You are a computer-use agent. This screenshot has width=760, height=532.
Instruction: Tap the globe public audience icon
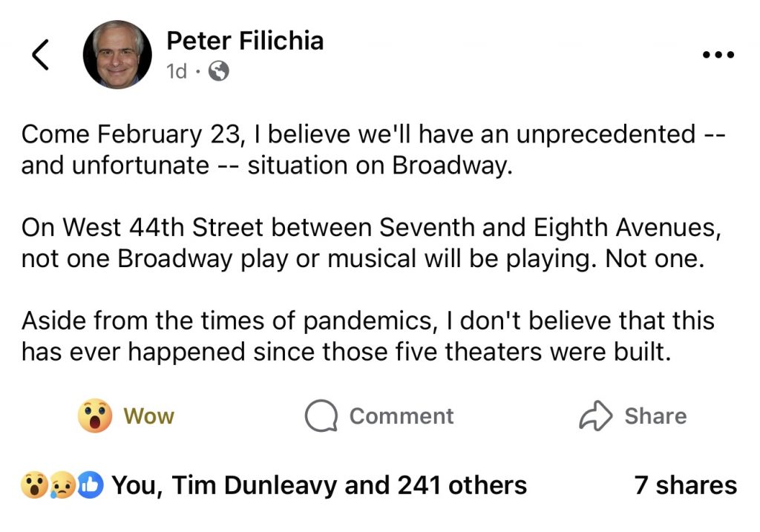[219, 71]
